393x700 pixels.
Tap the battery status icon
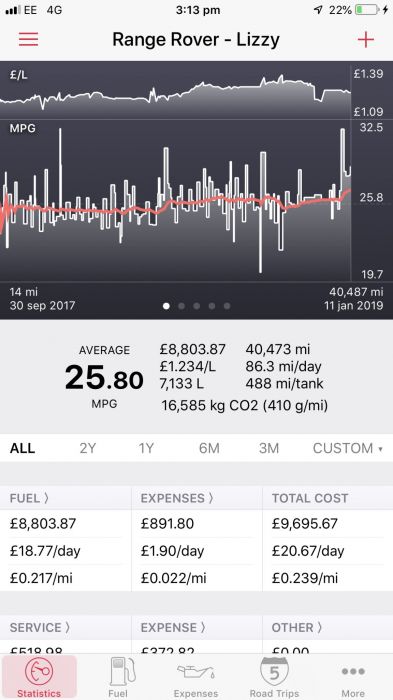click(367, 10)
